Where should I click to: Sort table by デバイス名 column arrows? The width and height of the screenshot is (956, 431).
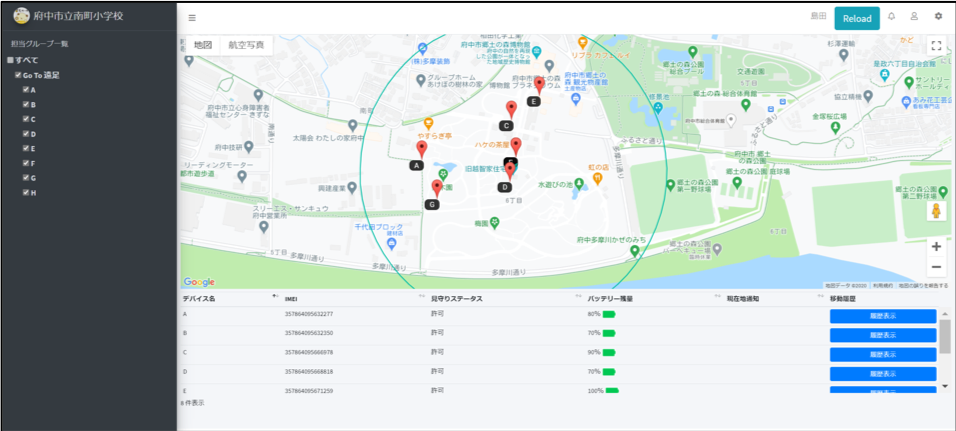coord(275,296)
